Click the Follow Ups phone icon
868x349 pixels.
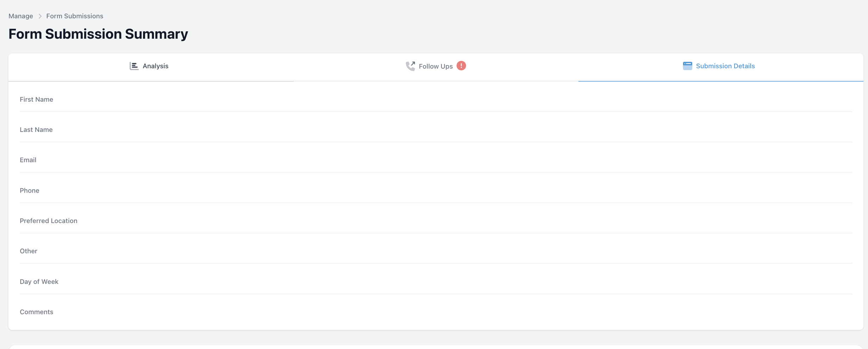point(410,66)
